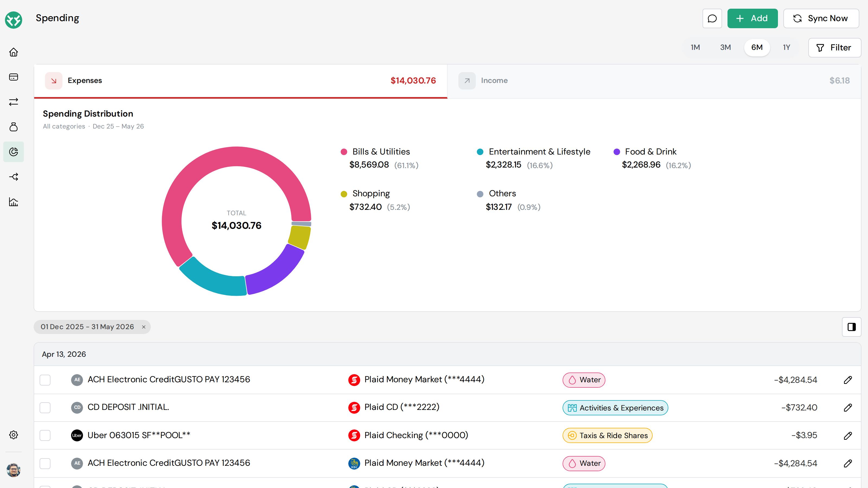This screenshot has width=868, height=488.
Task: Open the Taxis & Ride Shares category selector
Action: click(607, 435)
